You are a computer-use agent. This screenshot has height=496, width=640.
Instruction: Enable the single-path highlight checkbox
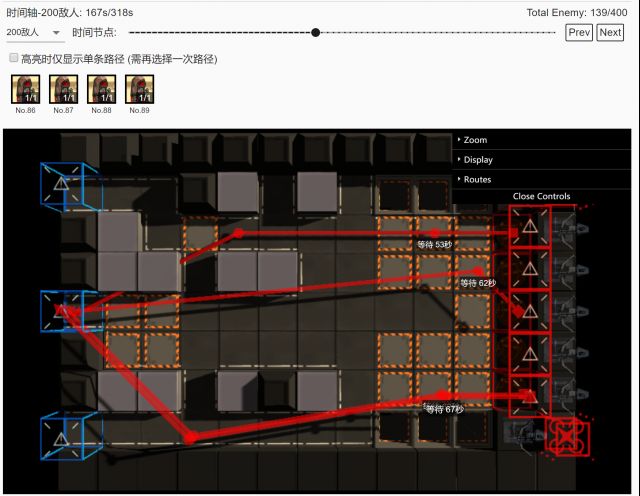tap(13, 59)
